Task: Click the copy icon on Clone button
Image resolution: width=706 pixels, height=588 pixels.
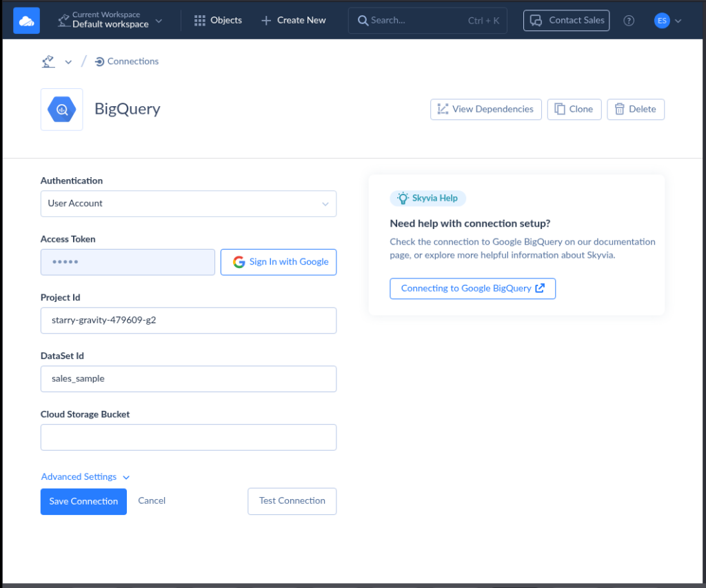Action: [559, 109]
